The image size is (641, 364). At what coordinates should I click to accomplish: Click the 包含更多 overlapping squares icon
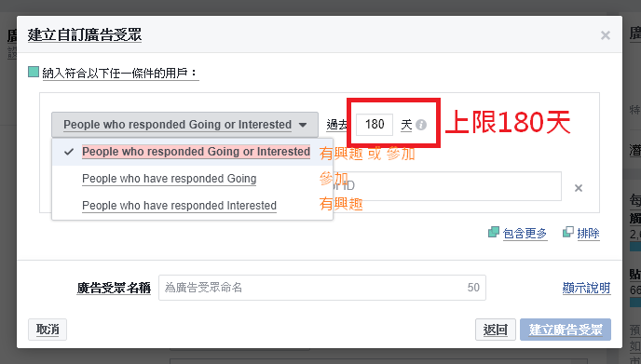(494, 232)
